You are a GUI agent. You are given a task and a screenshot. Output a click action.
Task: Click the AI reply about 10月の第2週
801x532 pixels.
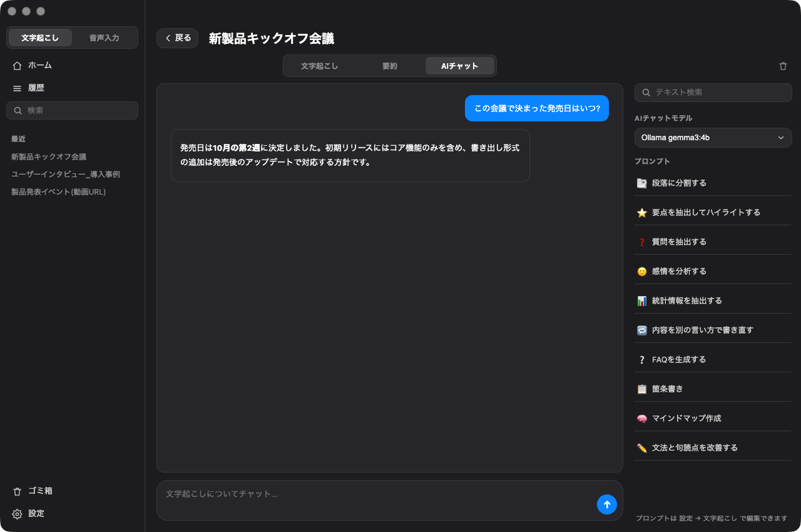tap(350, 155)
